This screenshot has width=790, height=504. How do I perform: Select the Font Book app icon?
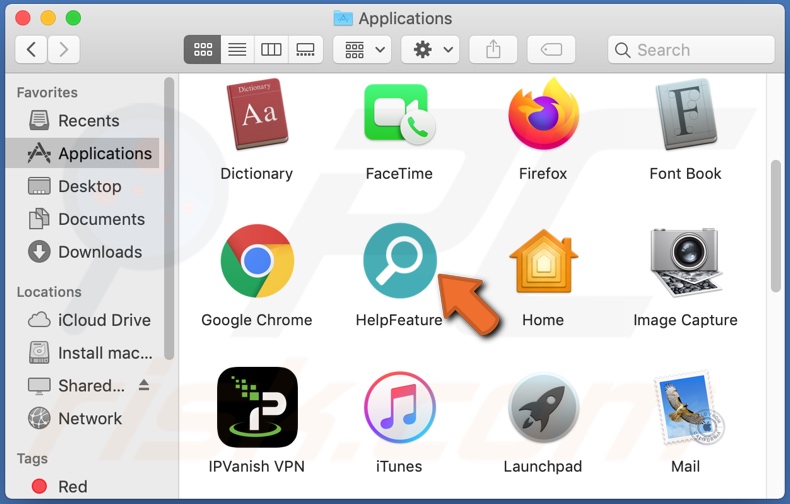[x=686, y=114]
